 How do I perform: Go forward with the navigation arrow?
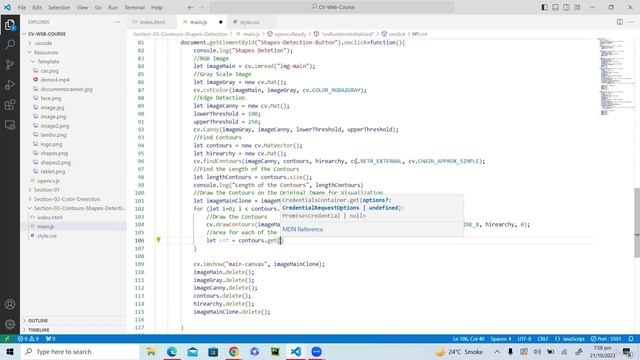[202, 7]
